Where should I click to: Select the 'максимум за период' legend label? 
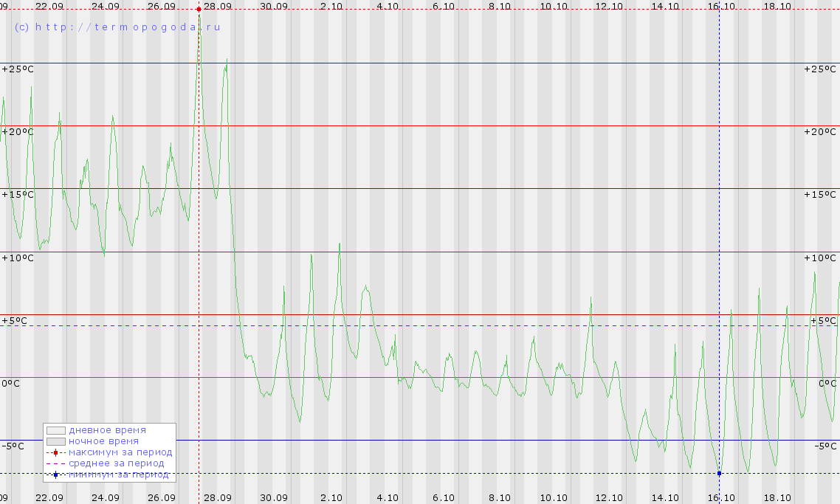coord(120,452)
